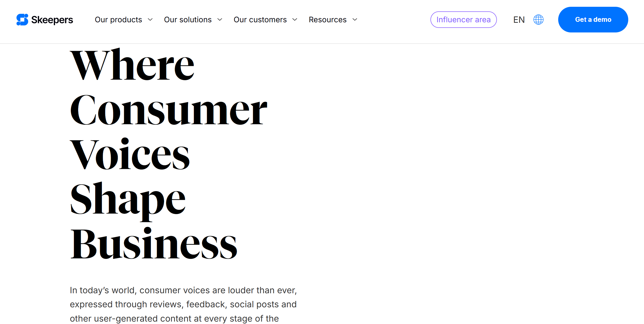Image resolution: width=644 pixels, height=324 pixels.
Task: Click the 'Voices' headline word
Action: pyautogui.click(x=129, y=154)
